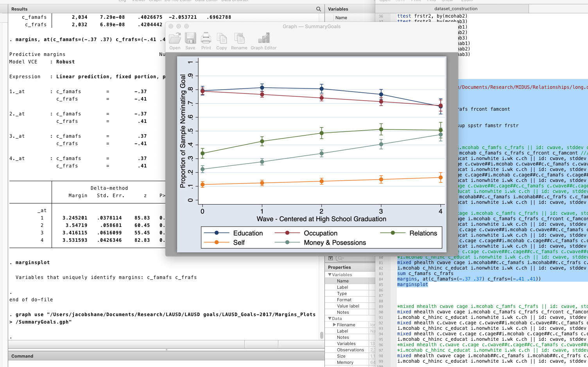Select Variables count row under Data

pos(350,344)
